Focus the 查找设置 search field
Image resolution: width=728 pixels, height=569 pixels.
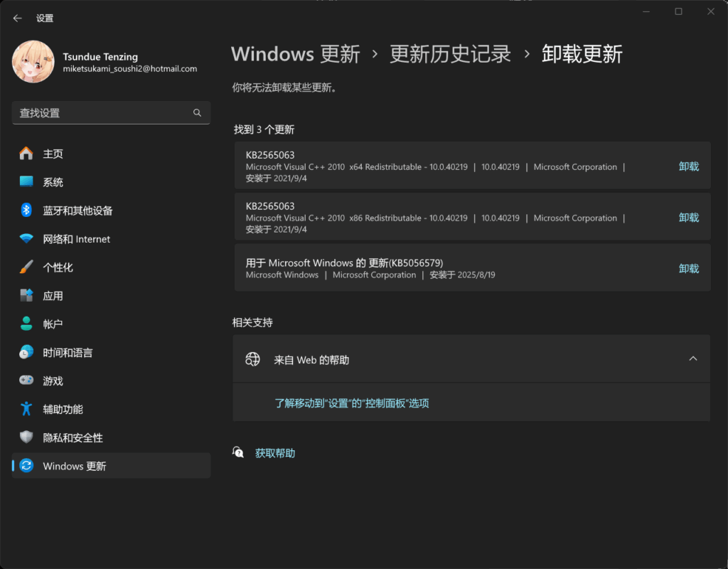[111, 113]
